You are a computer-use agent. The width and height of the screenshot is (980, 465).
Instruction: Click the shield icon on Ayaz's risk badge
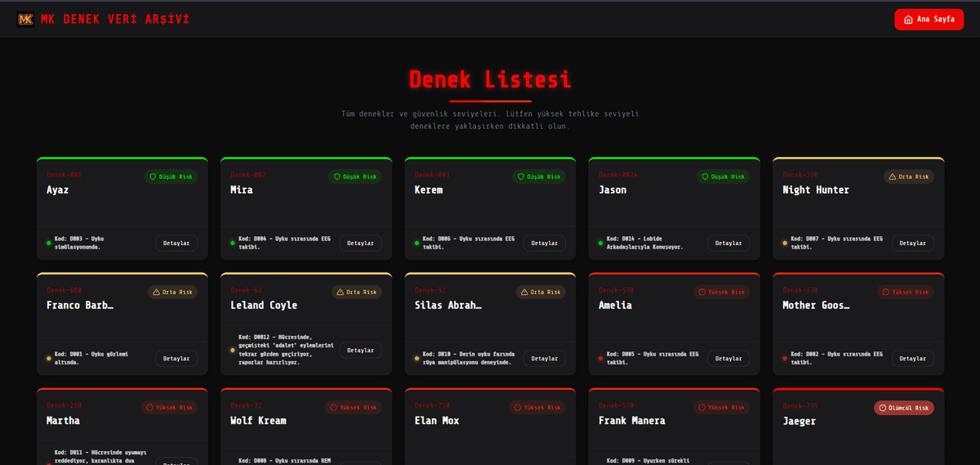pyautogui.click(x=152, y=177)
